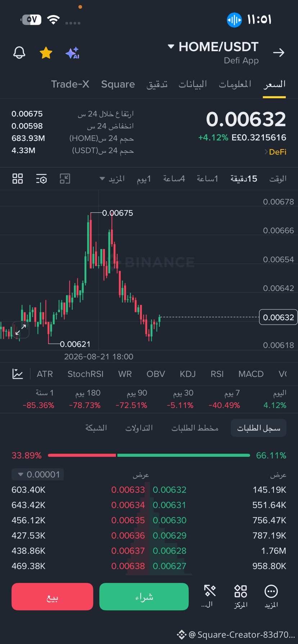Screen dimensions: 298x644
Task: Go back using the arrow icon
Action: click(279, 53)
